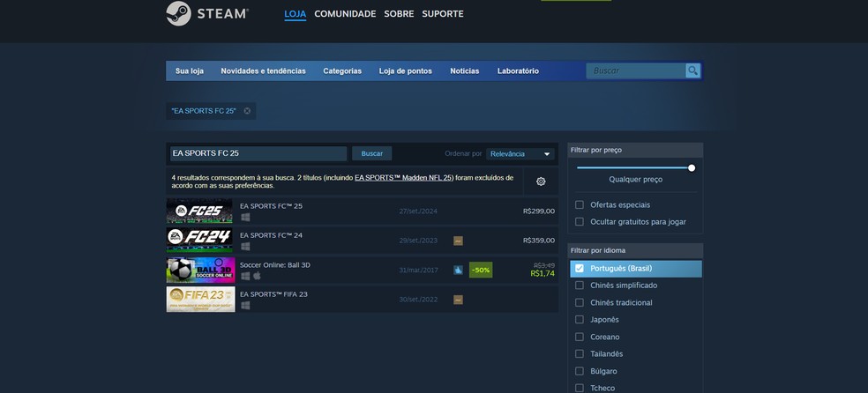Open the Relevância sort dropdown
Image resolution: width=868 pixels, height=393 pixels.
pyautogui.click(x=520, y=153)
